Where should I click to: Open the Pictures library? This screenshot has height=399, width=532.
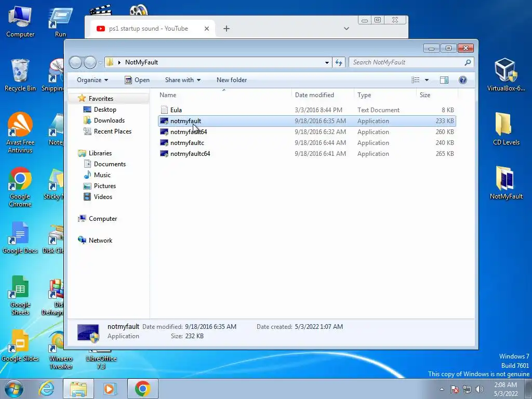(x=100, y=185)
